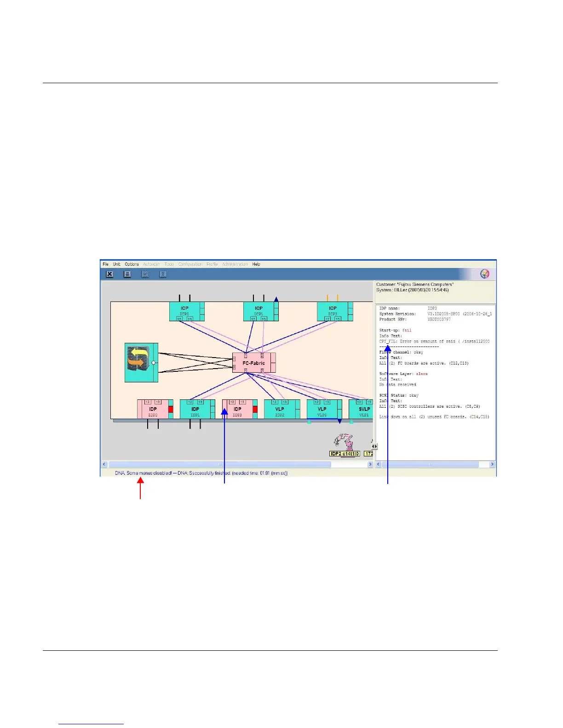The height and width of the screenshot is (728, 563).
Task: Click FC port 12 on IDP1
Action: (190, 402)
